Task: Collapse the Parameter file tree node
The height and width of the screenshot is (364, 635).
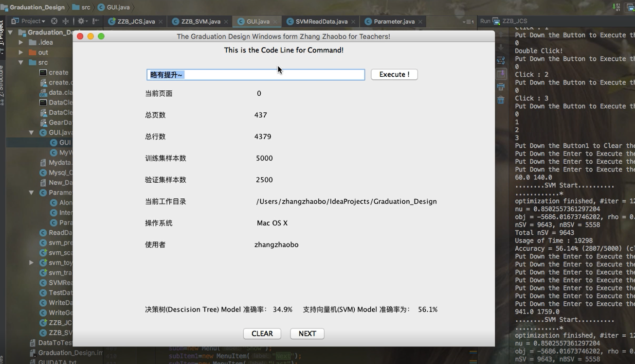Action: click(x=31, y=192)
